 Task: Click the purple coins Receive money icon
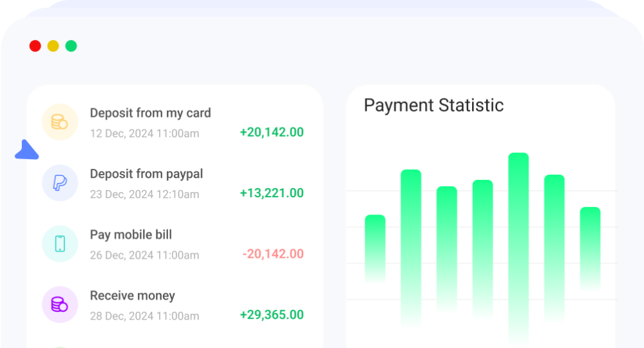[60, 304]
